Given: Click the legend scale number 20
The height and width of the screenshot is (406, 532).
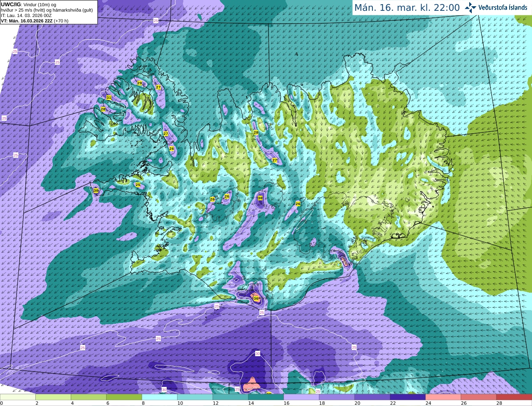Looking at the screenshot, I should tap(357, 403).
